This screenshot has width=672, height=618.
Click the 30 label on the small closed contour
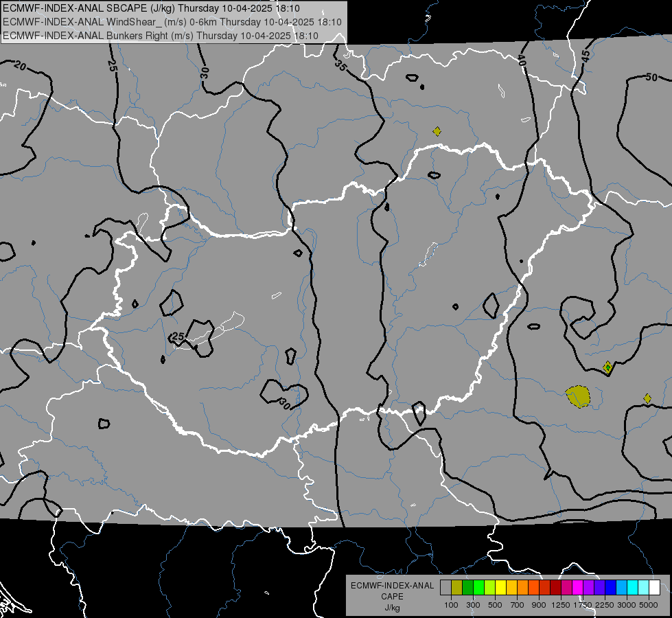[285, 404]
